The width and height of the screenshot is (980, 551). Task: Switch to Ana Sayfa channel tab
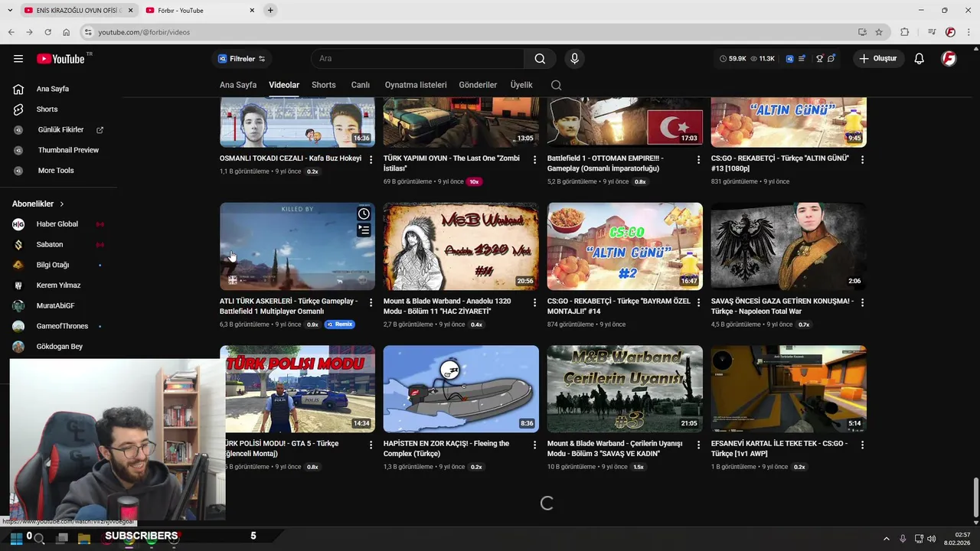coord(238,85)
